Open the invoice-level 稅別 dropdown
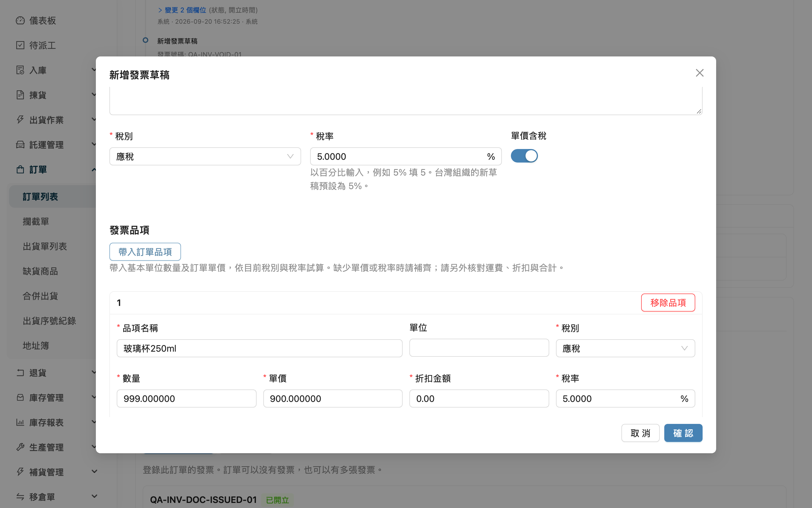Viewport: 812px width, 508px height. point(205,157)
